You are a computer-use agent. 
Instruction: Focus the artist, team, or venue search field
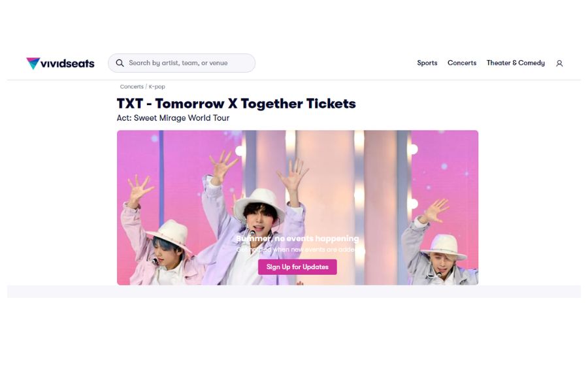(x=182, y=63)
